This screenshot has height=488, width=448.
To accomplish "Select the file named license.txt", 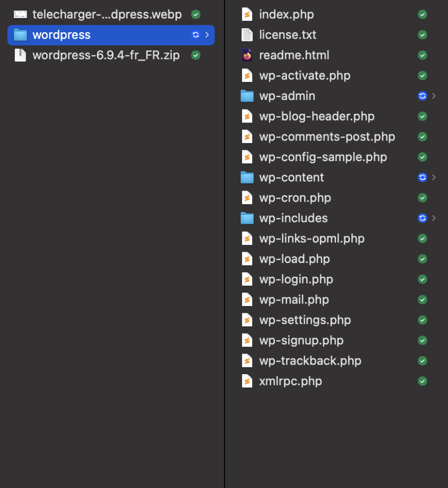I will point(288,35).
